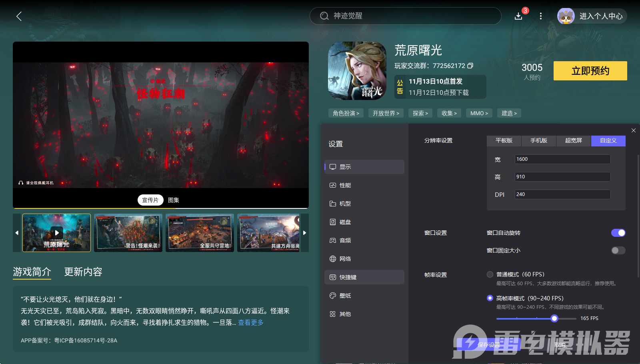This screenshot has width=640, height=364.
Task: Toggle 窗口自动旋转 switch off
Action: 618,233
